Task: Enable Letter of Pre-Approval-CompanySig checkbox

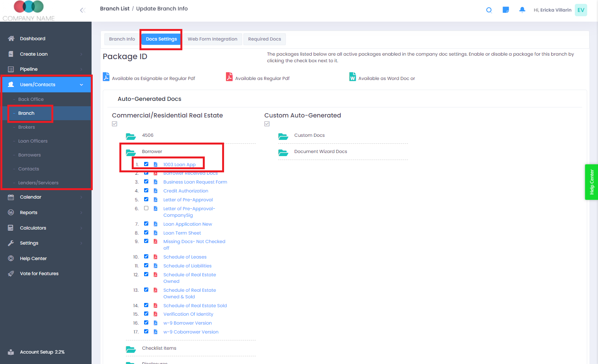Action: [146, 208]
